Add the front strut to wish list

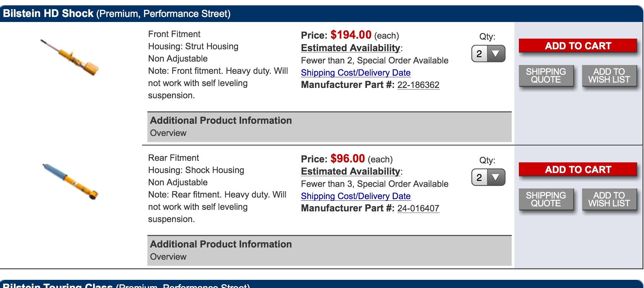(609, 76)
